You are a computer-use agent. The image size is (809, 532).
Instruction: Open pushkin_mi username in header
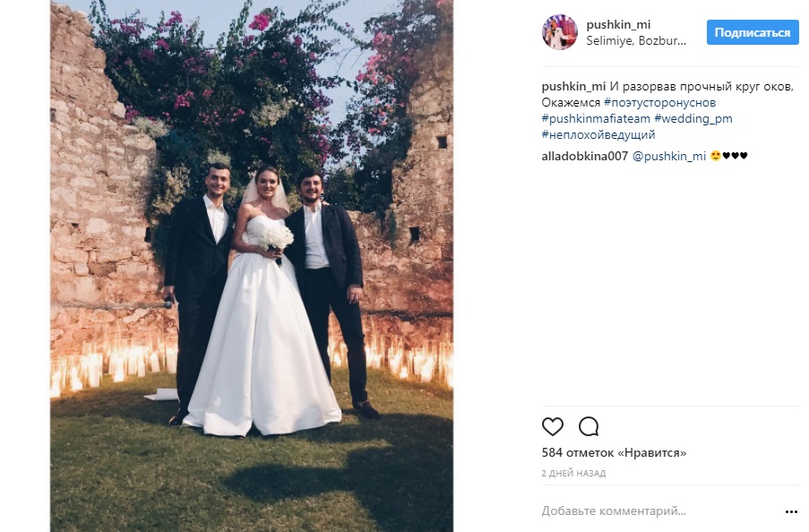(x=618, y=24)
